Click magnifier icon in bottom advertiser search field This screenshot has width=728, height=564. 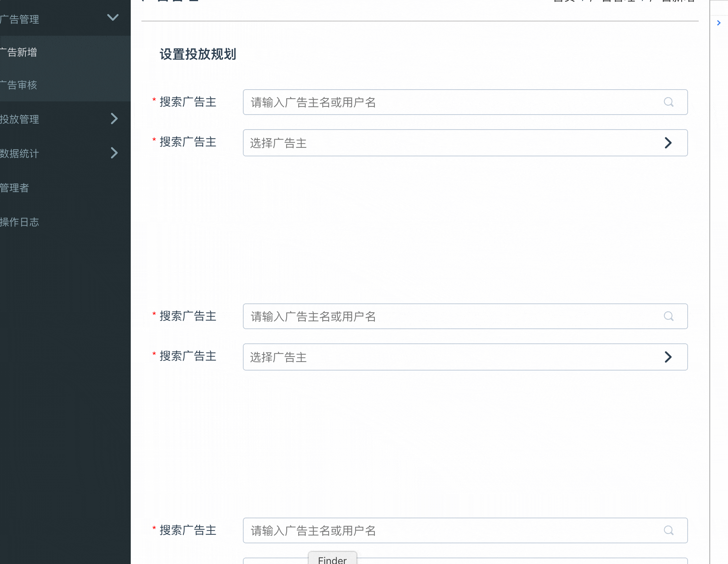pyautogui.click(x=668, y=530)
